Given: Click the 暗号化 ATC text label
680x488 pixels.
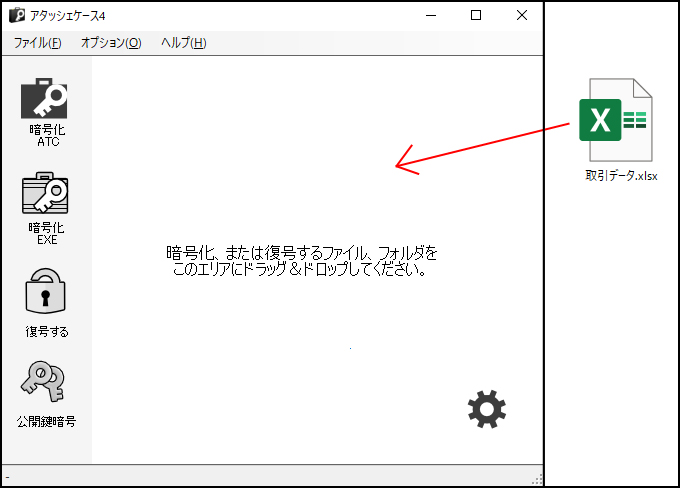Looking at the screenshot, I should (x=47, y=135).
